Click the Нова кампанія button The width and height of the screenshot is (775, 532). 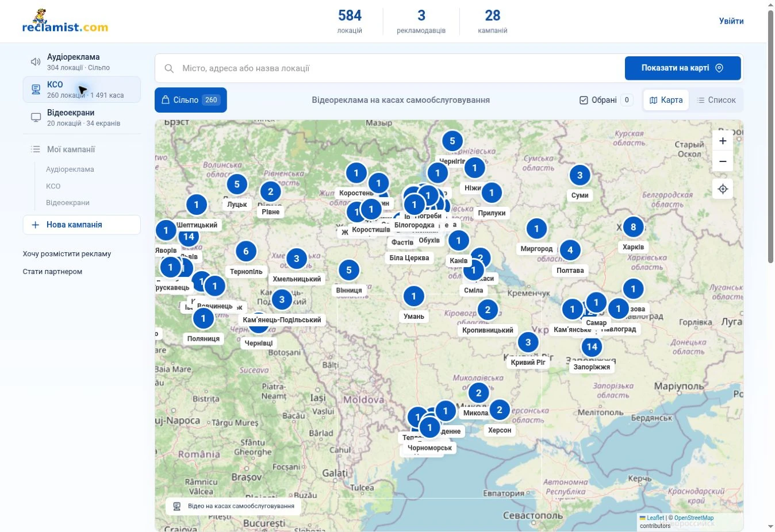[82, 225]
